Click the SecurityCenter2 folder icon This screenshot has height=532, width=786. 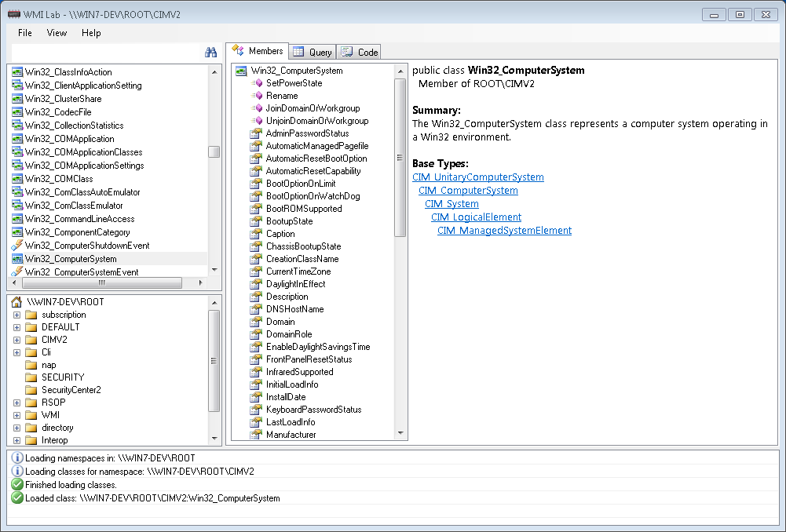point(31,390)
